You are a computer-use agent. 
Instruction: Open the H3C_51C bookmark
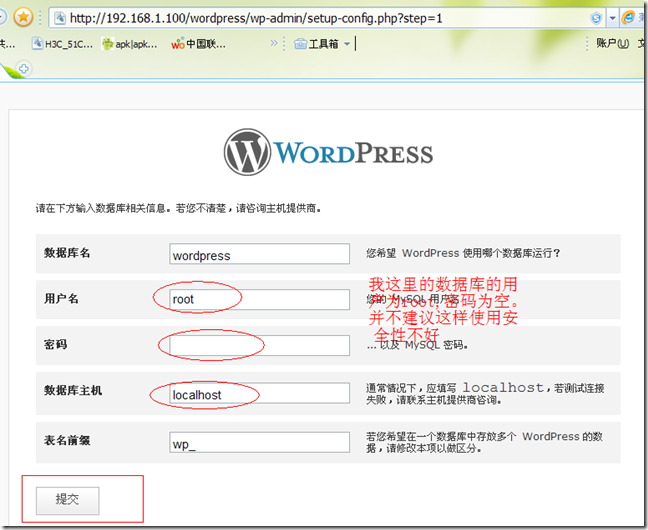point(63,44)
